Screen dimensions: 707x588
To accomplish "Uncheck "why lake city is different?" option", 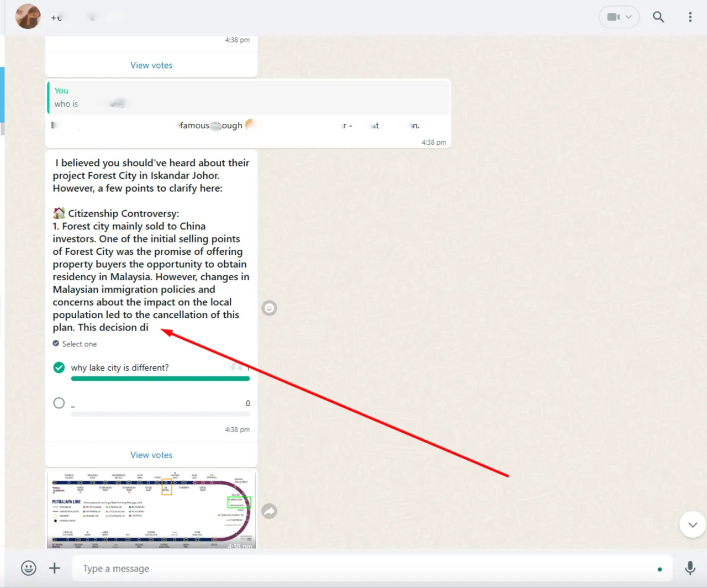I will click(59, 368).
